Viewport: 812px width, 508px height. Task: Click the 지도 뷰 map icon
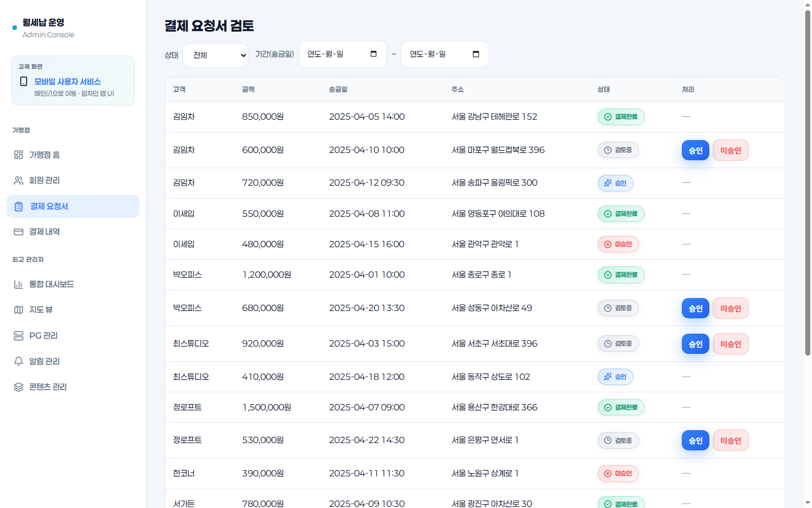pyautogui.click(x=19, y=310)
